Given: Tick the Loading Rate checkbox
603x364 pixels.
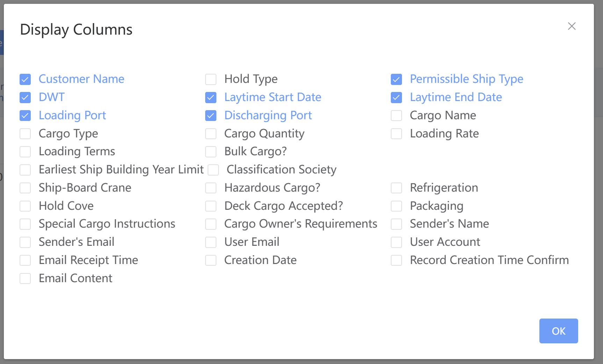Looking at the screenshot, I should (396, 134).
